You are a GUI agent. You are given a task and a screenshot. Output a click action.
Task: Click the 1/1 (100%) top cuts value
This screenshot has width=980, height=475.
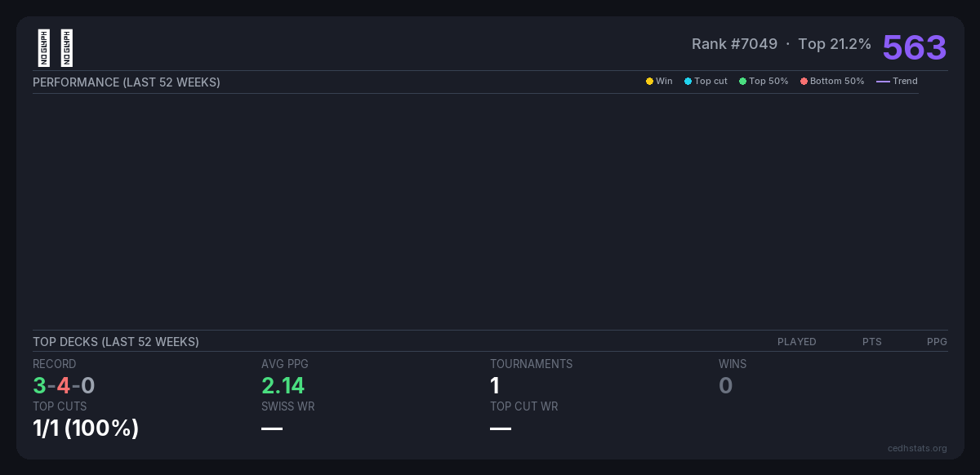point(86,428)
